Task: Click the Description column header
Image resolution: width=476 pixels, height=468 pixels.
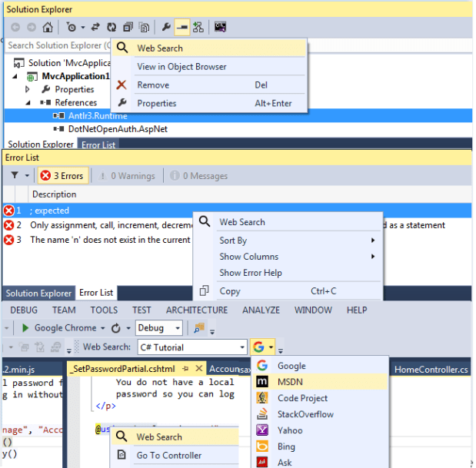Action: click(x=55, y=194)
